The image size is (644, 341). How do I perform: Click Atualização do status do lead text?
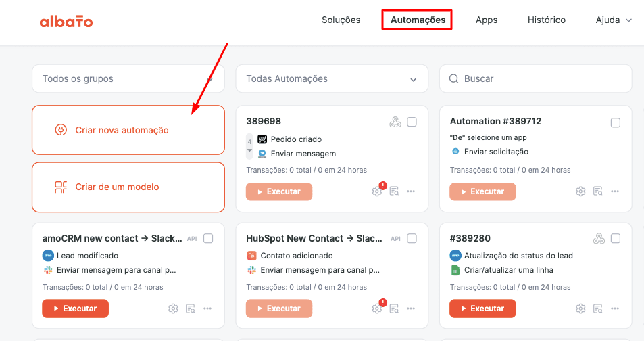(518, 256)
